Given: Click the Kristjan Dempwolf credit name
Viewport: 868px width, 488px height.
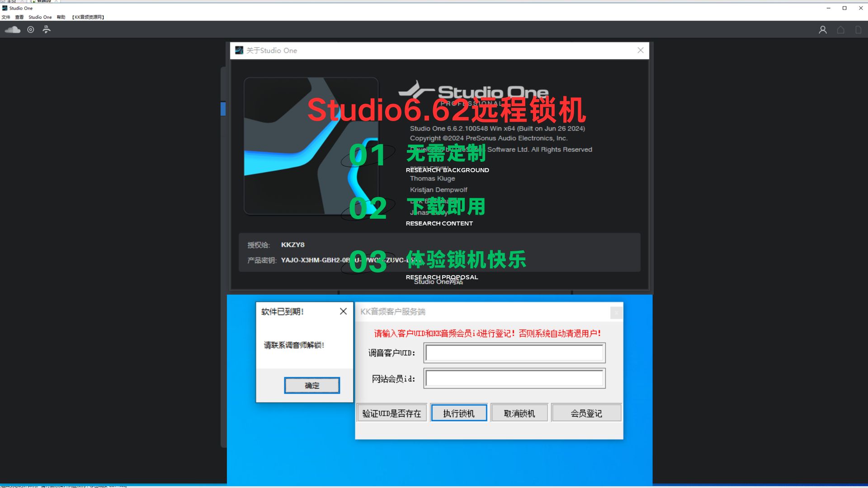Looking at the screenshot, I should [439, 190].
